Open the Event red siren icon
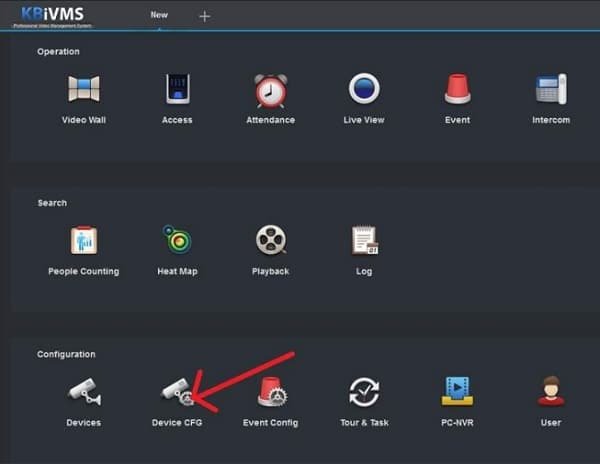The height and width of the screenshot is (464, 600). click(458, 89)
